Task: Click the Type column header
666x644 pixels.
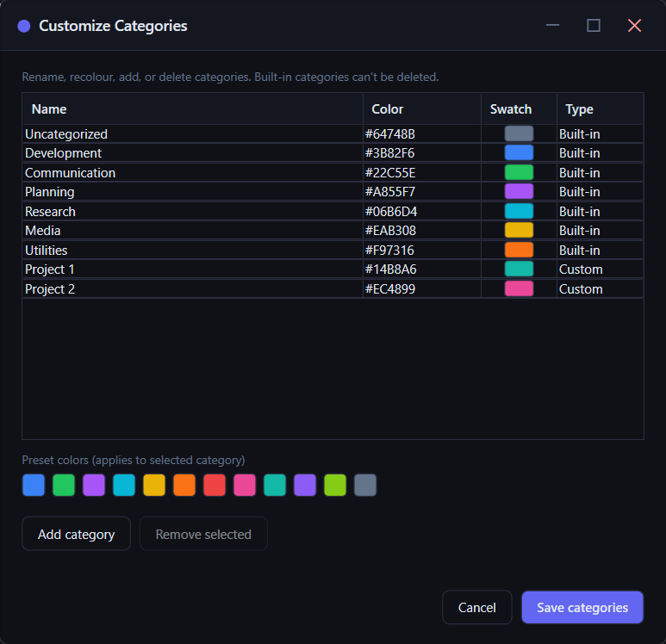Action: pyautogui.click(x=601, y=108)
